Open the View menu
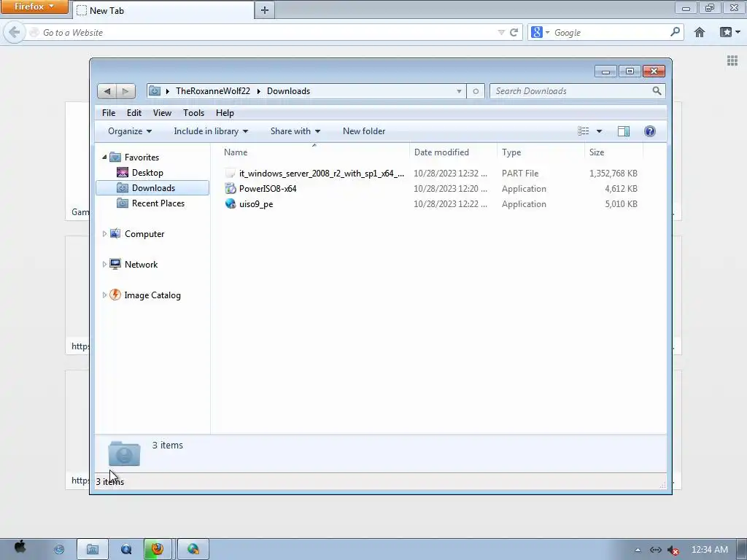 [162, 113]
